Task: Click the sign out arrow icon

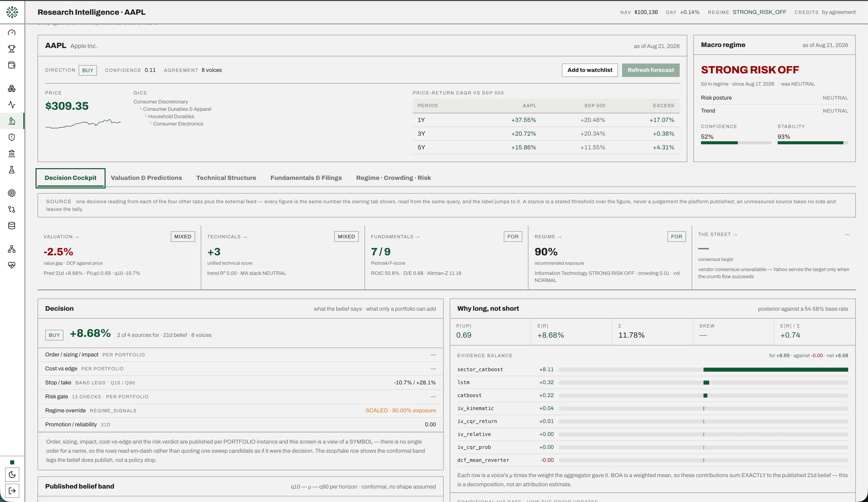Action: (x=12, y=491)
